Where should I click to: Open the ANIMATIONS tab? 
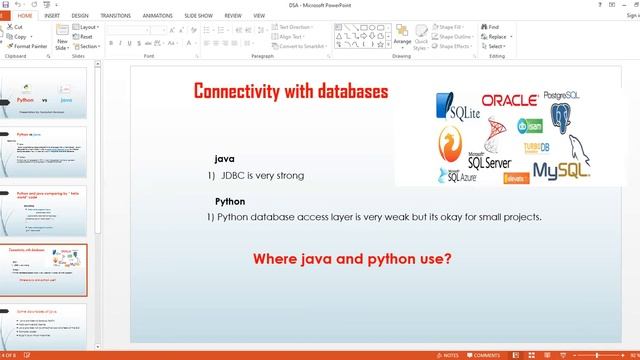point(158,16)
